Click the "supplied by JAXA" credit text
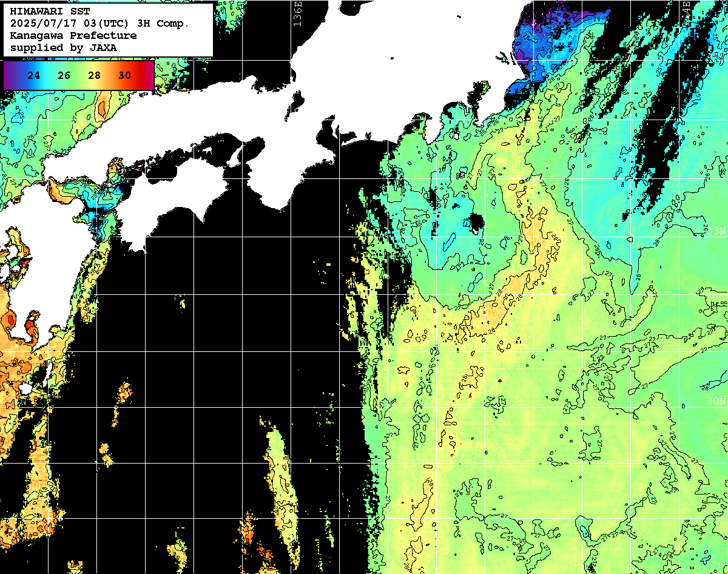 pos(64,47)
